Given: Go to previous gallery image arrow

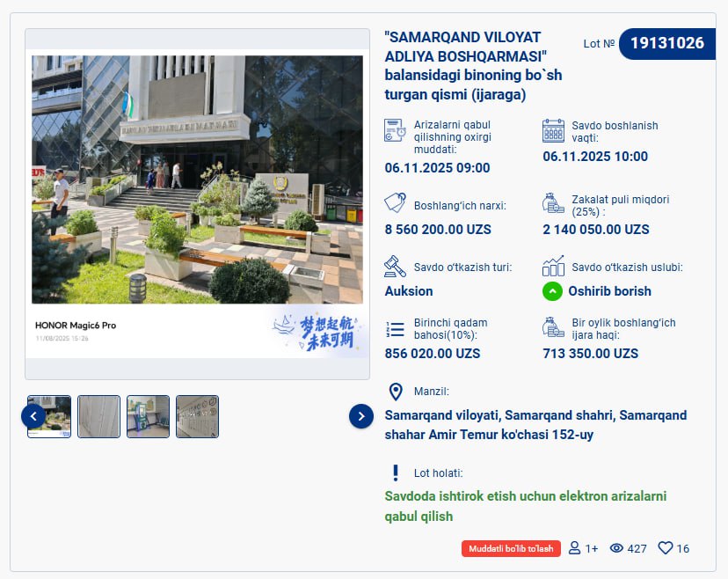Looking at the screenshot, I should [x=33, y=416].
